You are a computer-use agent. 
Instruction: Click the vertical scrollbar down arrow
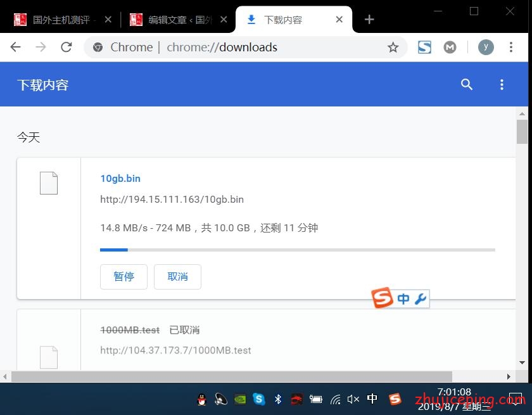pos(522,363)
